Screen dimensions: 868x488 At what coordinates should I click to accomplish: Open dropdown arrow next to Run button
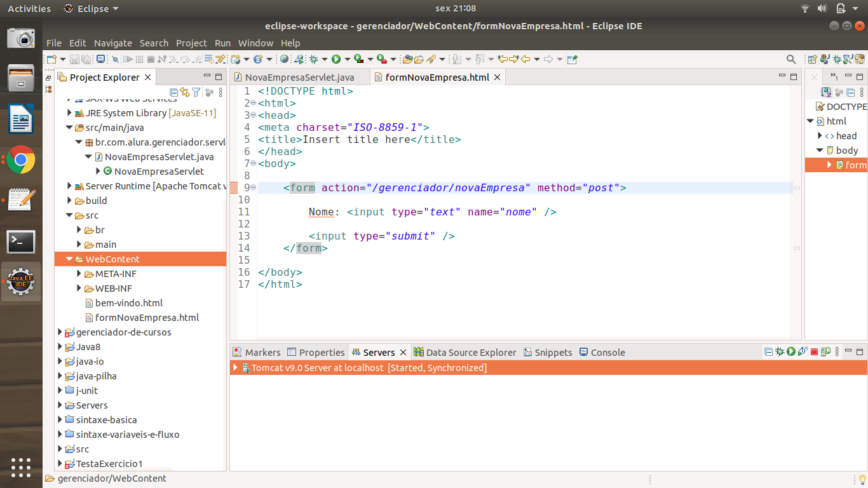coord(347,59)
